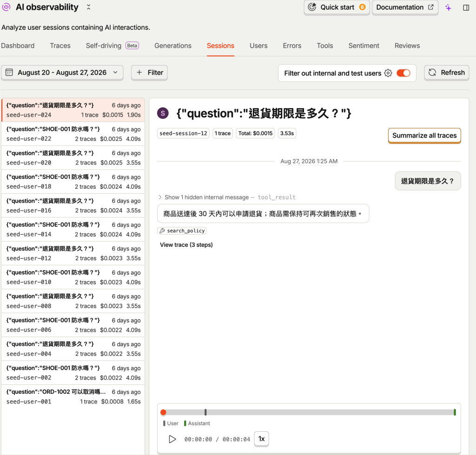Summarize all traces
The image size is (476, 455).
[424, 135]
